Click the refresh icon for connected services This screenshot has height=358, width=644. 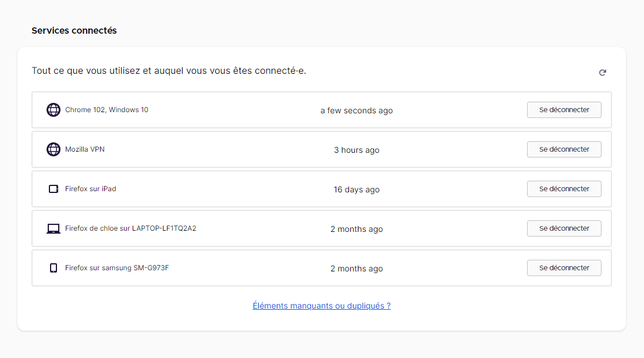[x=603, y=73]
